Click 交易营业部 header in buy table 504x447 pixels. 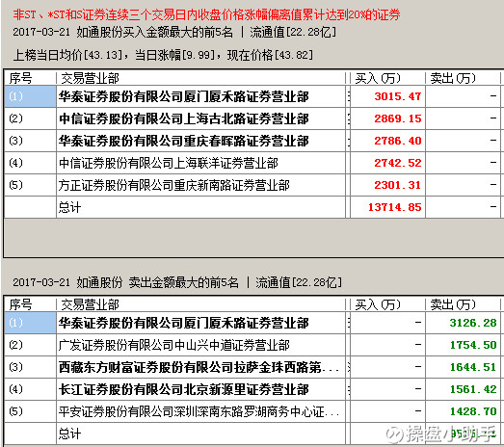(x=90, y=78)
